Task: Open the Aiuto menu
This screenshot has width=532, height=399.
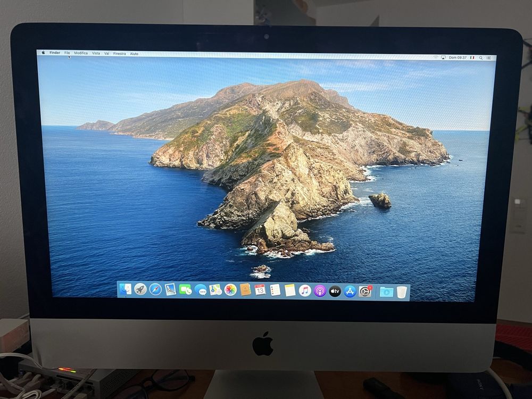Action: (135, 54)
